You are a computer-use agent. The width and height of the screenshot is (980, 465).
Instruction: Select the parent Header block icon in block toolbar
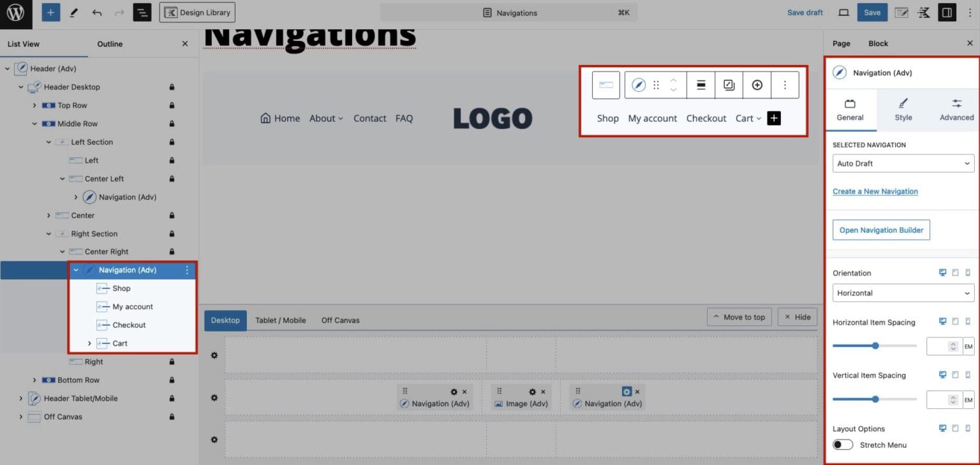coord(605,84)
